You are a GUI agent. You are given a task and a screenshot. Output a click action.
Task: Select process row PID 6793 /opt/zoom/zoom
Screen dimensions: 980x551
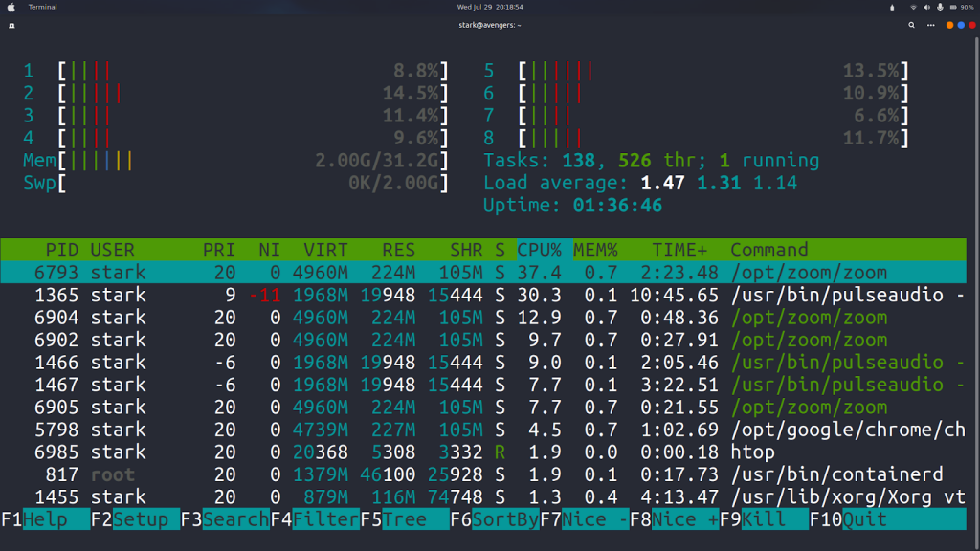tap(483, 273)
